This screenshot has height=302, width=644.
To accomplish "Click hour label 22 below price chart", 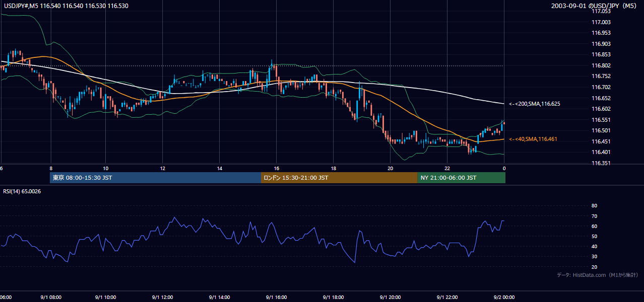I will pos(447,168).
